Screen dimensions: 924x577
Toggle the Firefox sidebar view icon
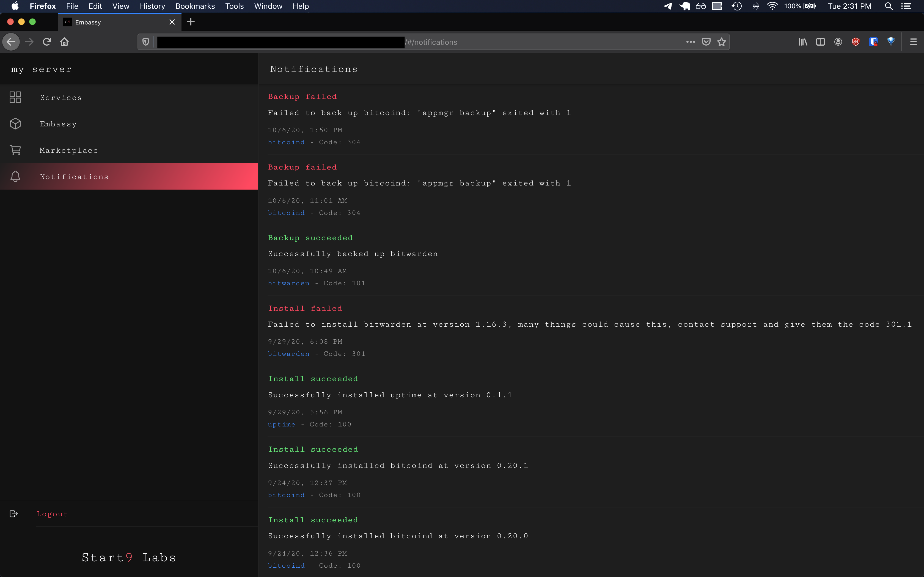pos(821,42)
